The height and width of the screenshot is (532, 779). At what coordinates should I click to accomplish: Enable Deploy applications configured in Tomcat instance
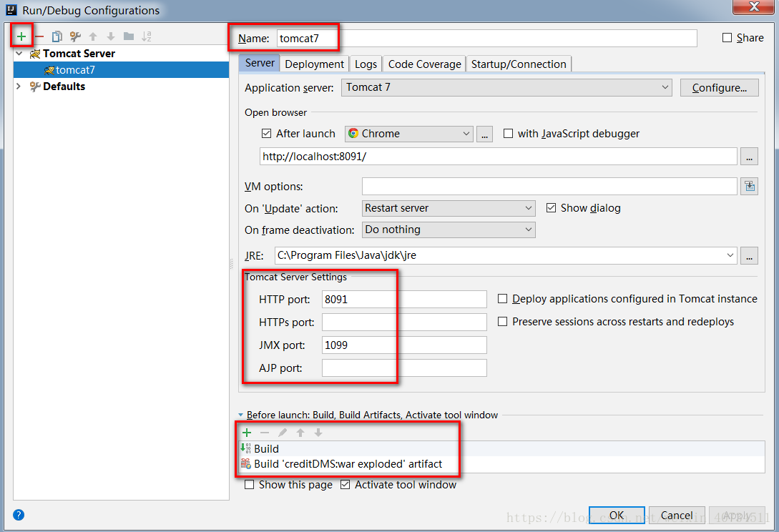(502, 299)
